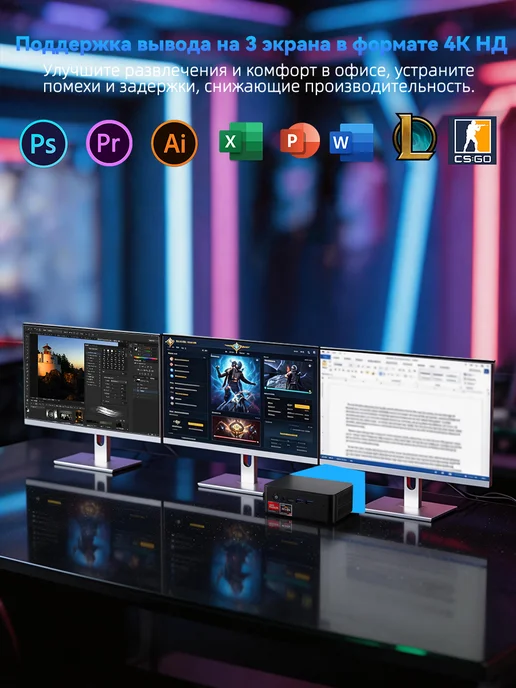Open the large hero artwork on center monitor
Viewport: 516px width, 688px height.
[x=235, y=383]
